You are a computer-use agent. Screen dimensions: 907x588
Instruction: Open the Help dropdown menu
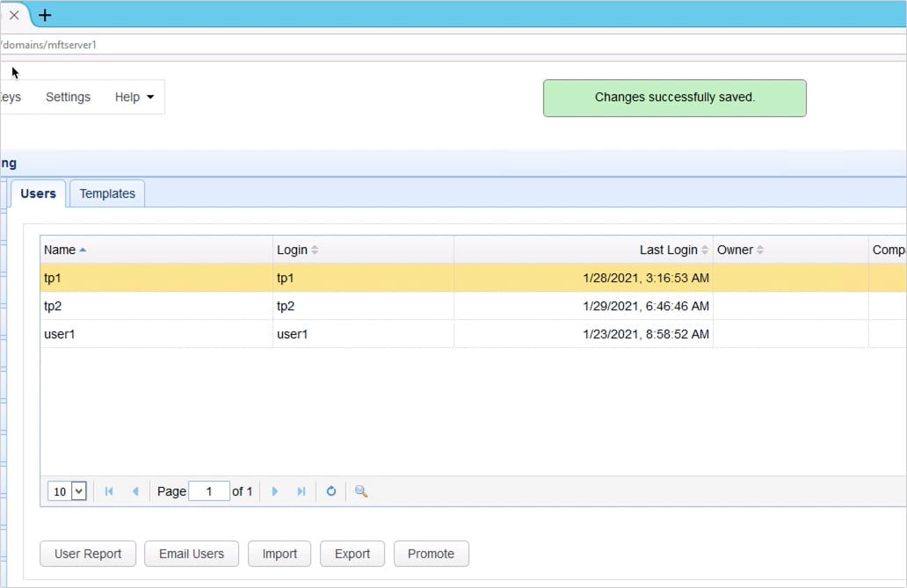pyautogui.click(x=134, y=97)
